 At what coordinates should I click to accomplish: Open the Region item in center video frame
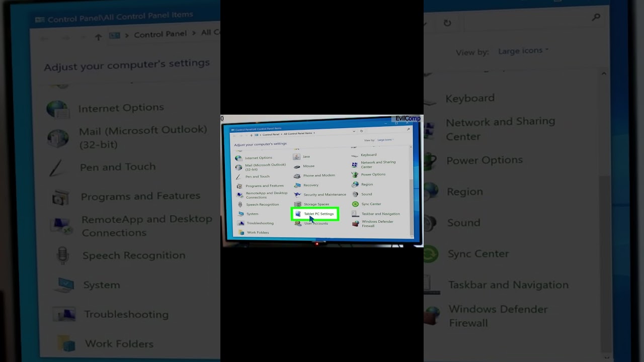click(x=362, y=185)
